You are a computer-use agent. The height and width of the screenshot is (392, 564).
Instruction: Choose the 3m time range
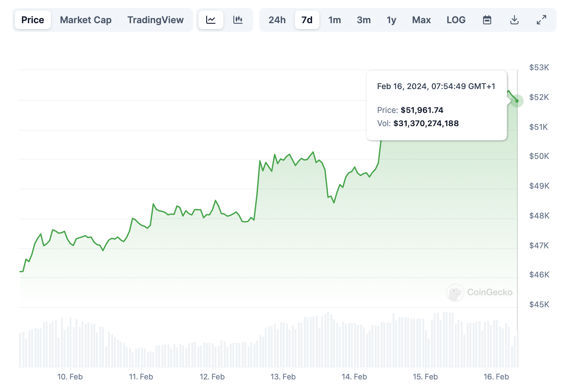tap(363, 20)
